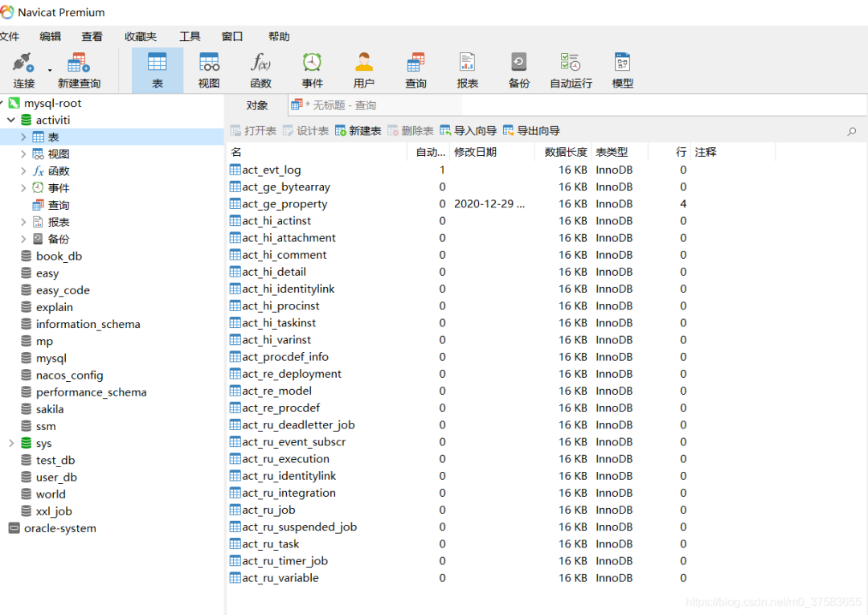Click the xxl_job database icon
This screenshot has width=868, height=615.
(x=26, y=511)
